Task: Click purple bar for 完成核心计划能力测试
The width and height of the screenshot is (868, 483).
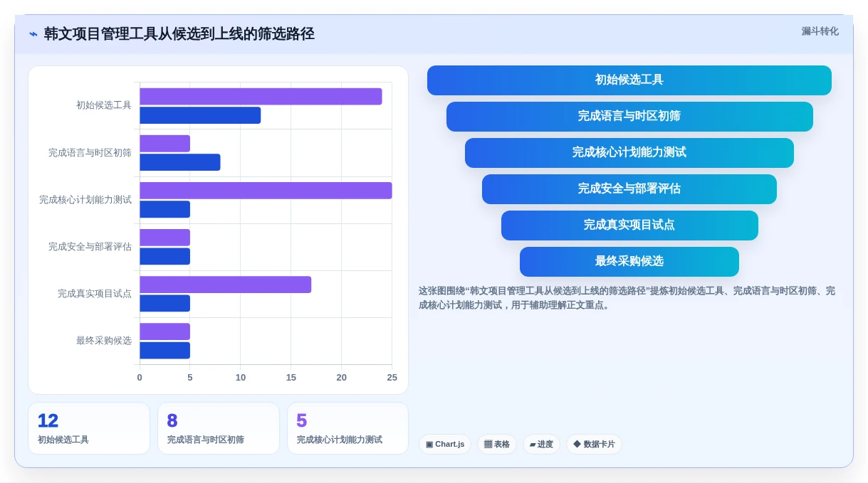Action: pos(266,191)
